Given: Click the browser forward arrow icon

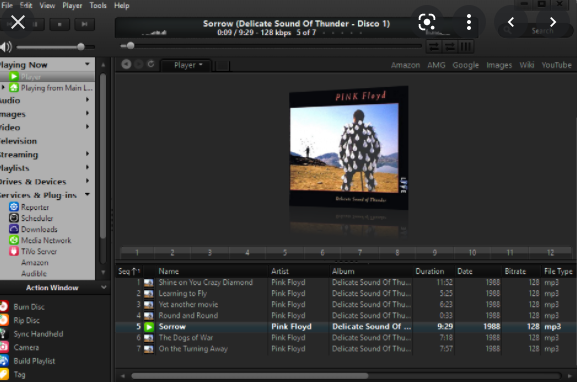Looking at the screenshot, I should tap(139, 64).
